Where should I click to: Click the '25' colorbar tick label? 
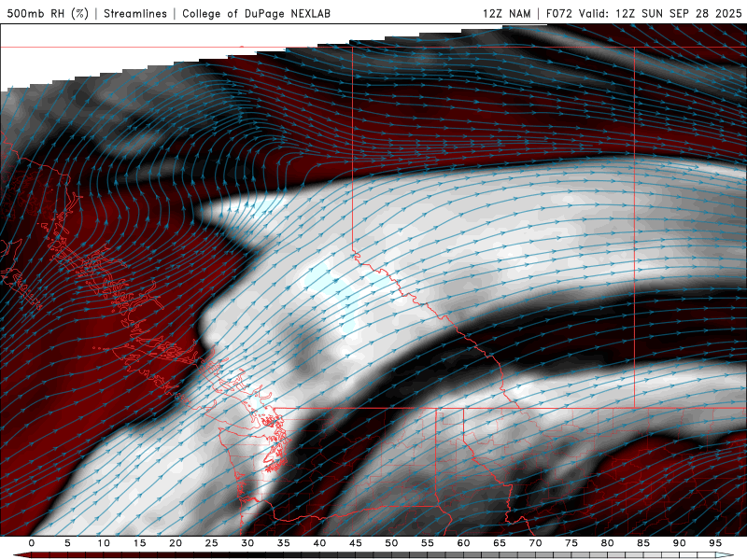(212, 543)
